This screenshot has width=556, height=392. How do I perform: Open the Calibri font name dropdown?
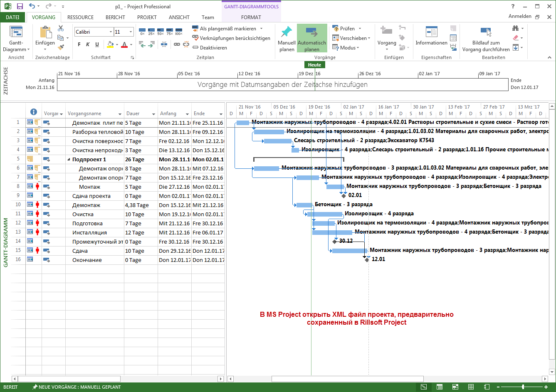[111, 32]
